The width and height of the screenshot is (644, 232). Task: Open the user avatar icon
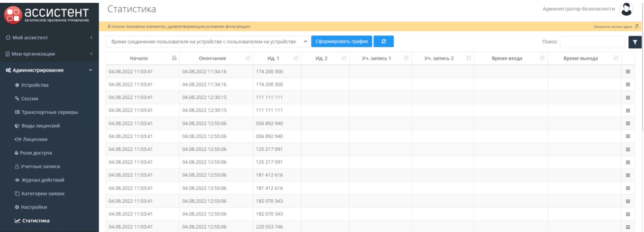626,9
